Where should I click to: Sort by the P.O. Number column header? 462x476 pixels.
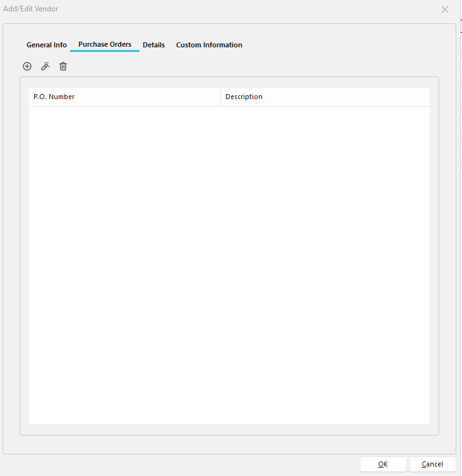[x=124, y=97]
